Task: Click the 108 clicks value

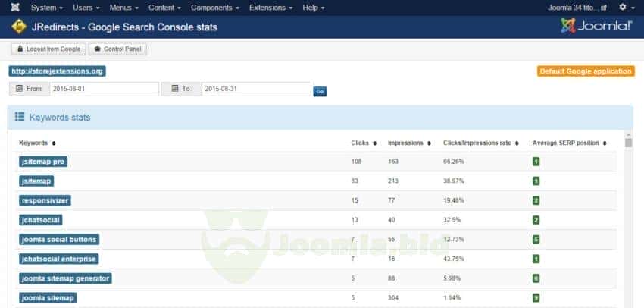Action: tap(356, 162)
